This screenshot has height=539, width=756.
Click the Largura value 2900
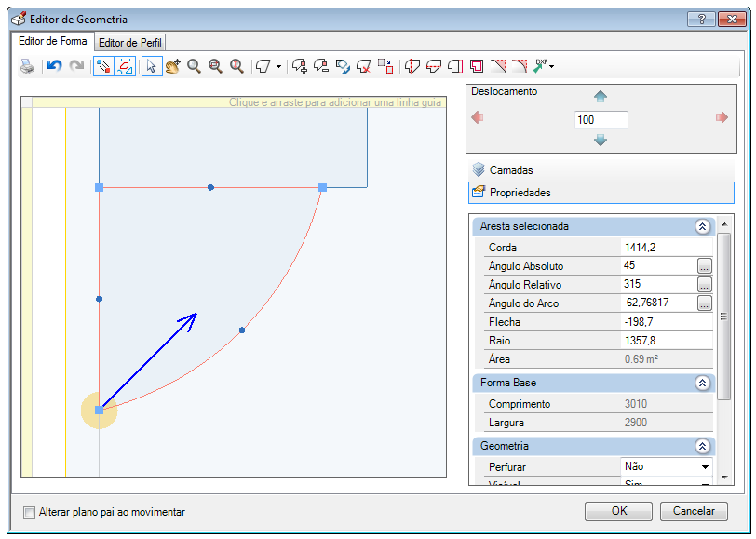(636, 423)
